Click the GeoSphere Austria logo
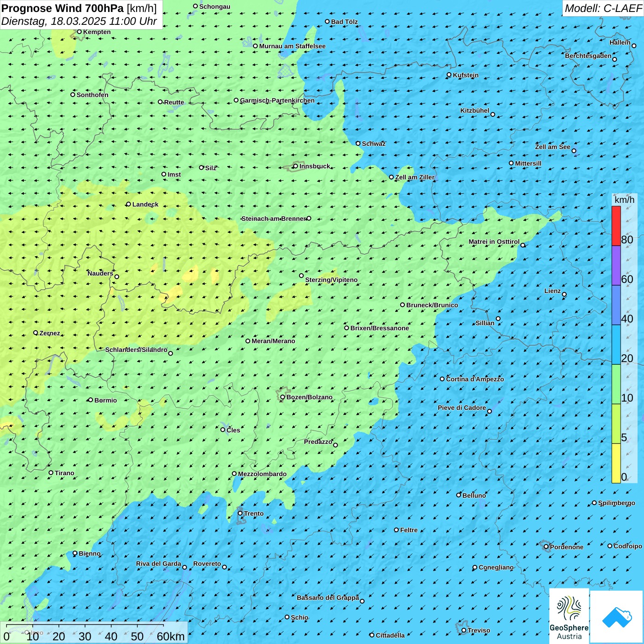 [x=569, y=615]
